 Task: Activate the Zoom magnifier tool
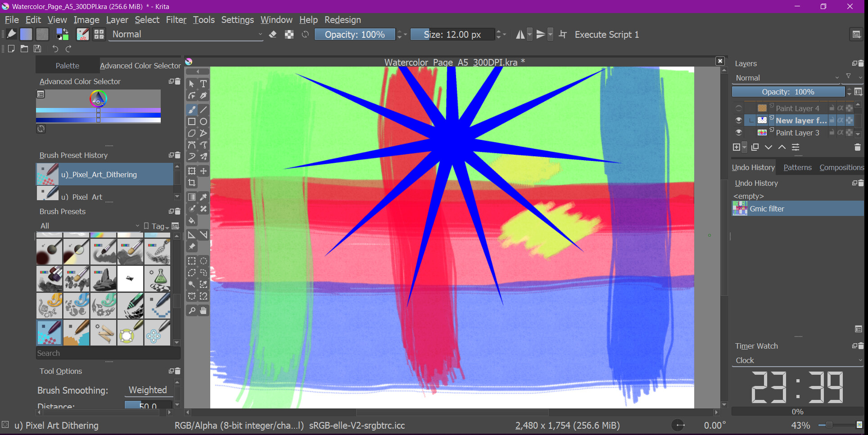point(192,310)
